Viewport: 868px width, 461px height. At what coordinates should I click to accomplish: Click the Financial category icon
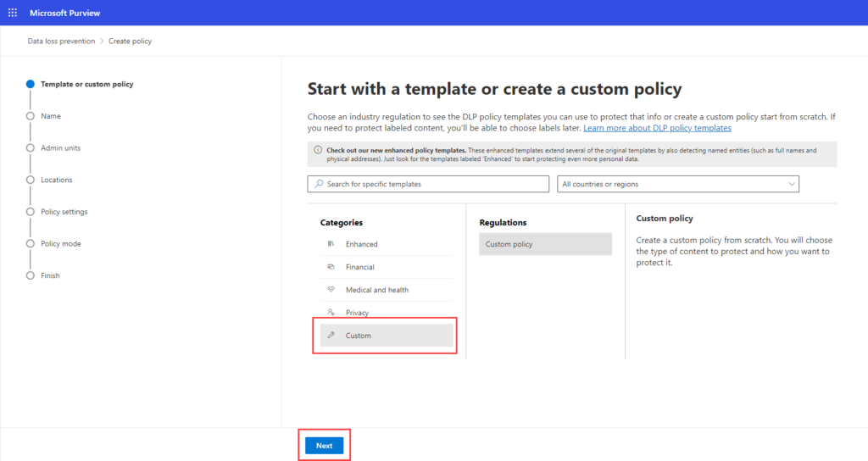click(331, 267)
